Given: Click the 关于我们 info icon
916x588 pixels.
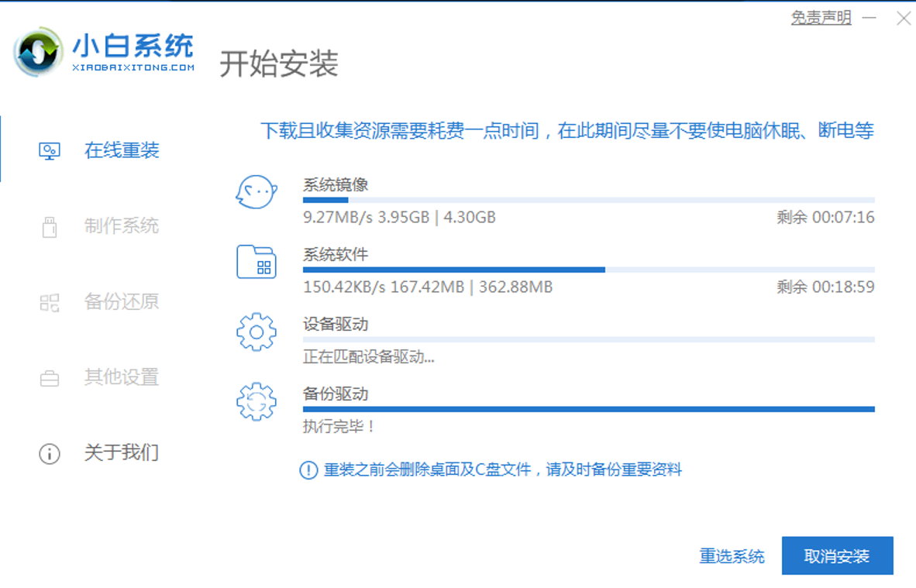Looking at the screenshot, I should 50,453.
